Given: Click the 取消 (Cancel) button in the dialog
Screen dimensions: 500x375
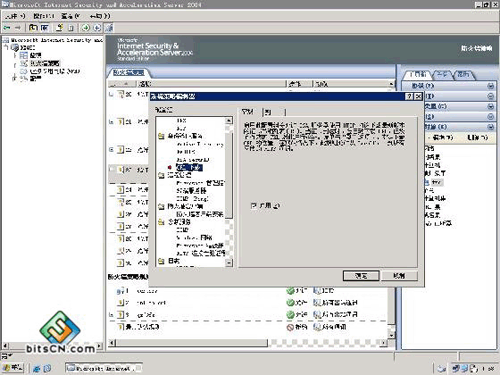Looking at the screenshot, I should [399, 276].
